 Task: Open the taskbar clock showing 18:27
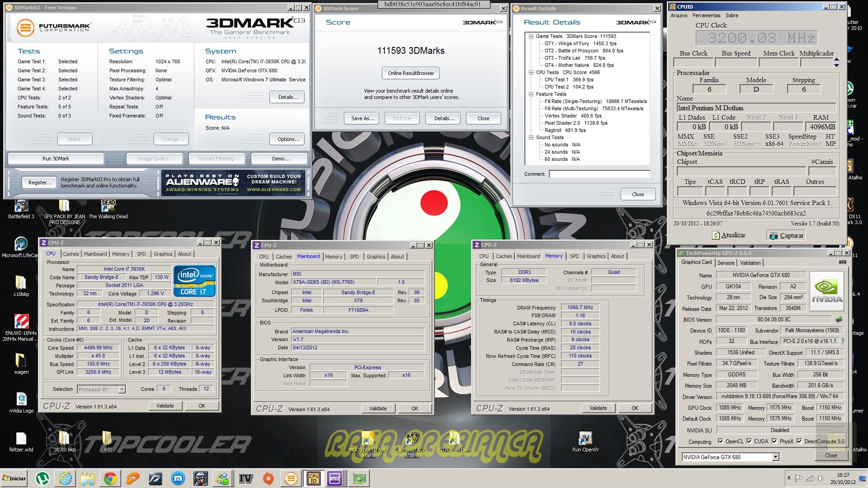pos(843,479)
